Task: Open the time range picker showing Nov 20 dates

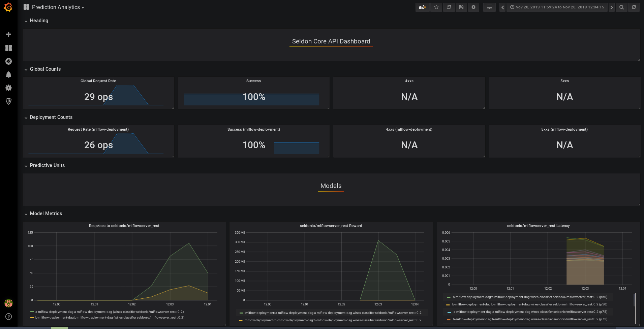Action: click(557, 7)
